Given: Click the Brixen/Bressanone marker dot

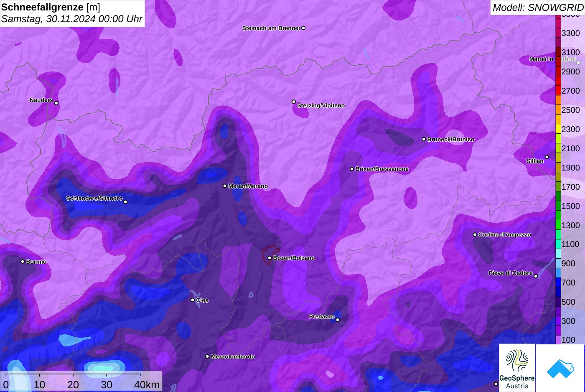Looking at the screenshot, I should pos(352,169).
